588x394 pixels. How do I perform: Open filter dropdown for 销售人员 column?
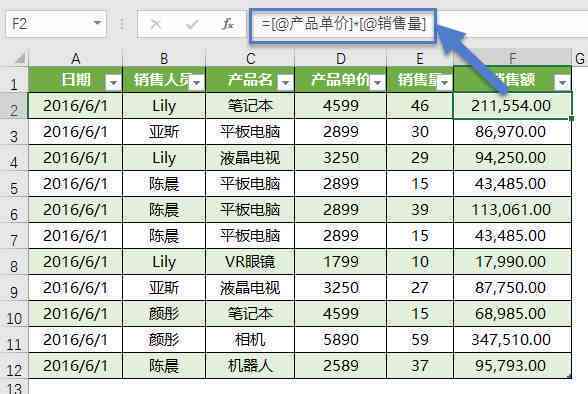196,82
